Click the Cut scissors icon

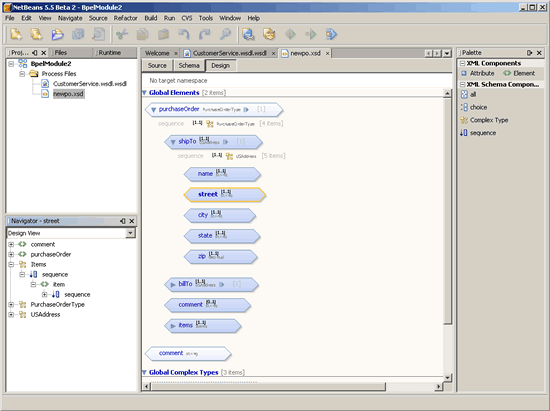[x=122, y=34]
